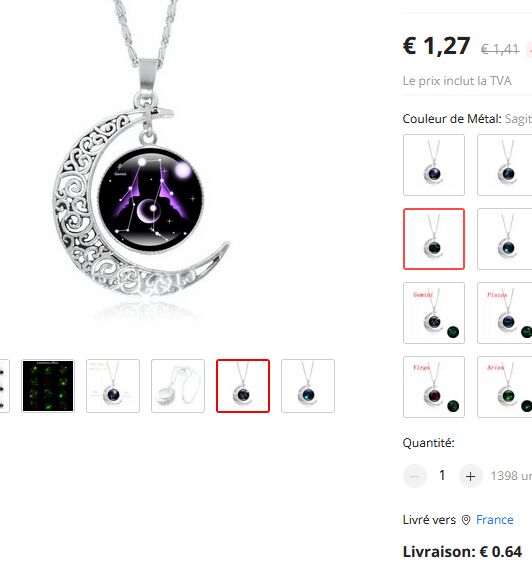Open the thumbnail with pink text annotations

pos(113,386)
